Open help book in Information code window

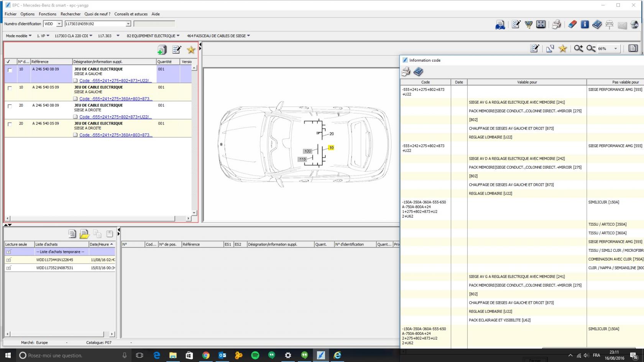pos(418,72)
